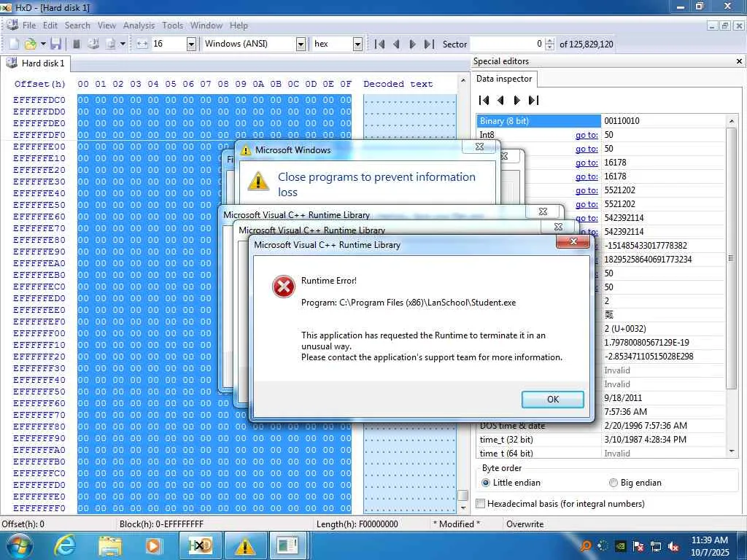Viewport: 747px width, 560px height.
Task: Close the front Runtime Library error dialog
Action: [x=573, y=241]
